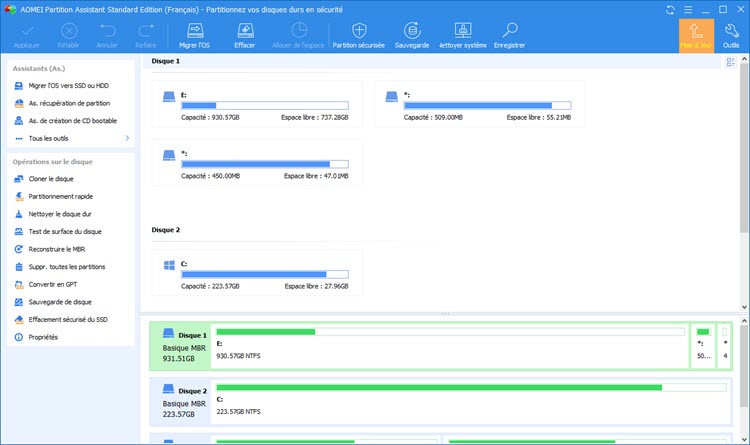
Task: Select the 450.00MB unnamed partition card
Action: point(257,162)
